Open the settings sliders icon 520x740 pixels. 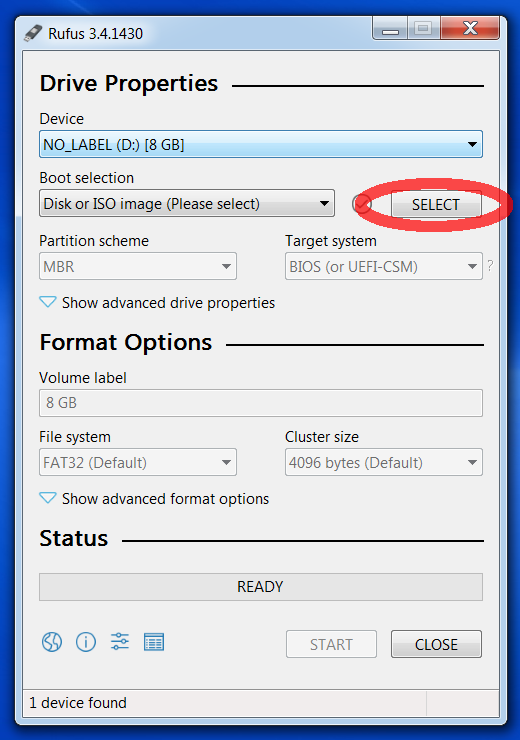point(120,642)
